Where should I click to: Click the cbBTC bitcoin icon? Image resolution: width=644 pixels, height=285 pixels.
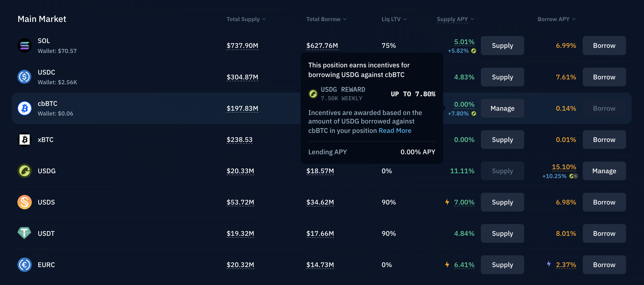(x=24, y=108)
